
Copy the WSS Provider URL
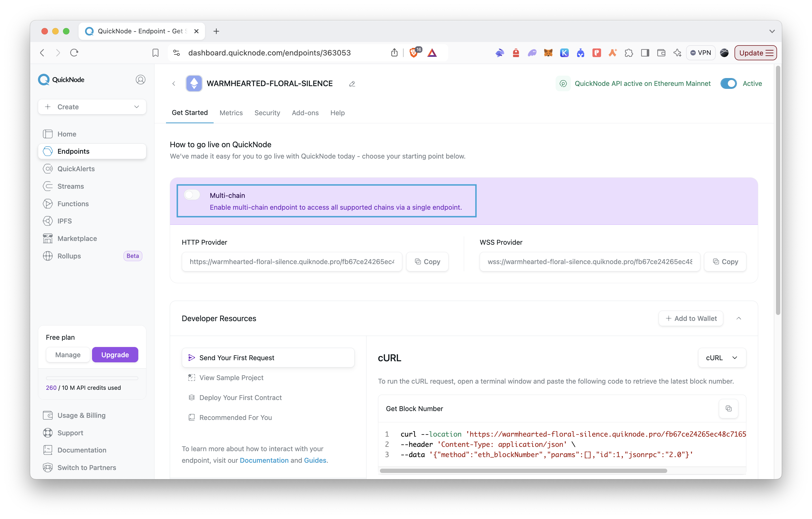point(725,262)
